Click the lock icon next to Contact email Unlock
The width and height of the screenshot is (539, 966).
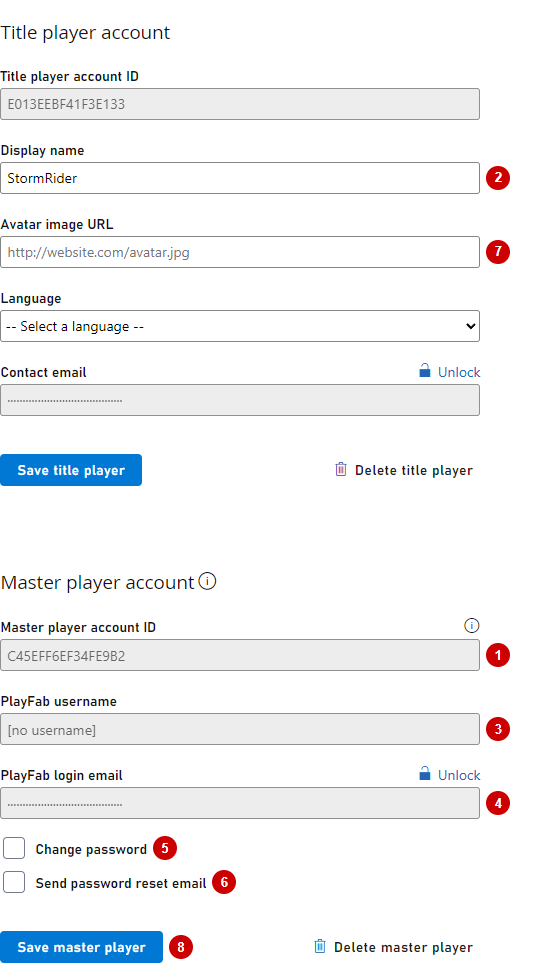[424, 370]
